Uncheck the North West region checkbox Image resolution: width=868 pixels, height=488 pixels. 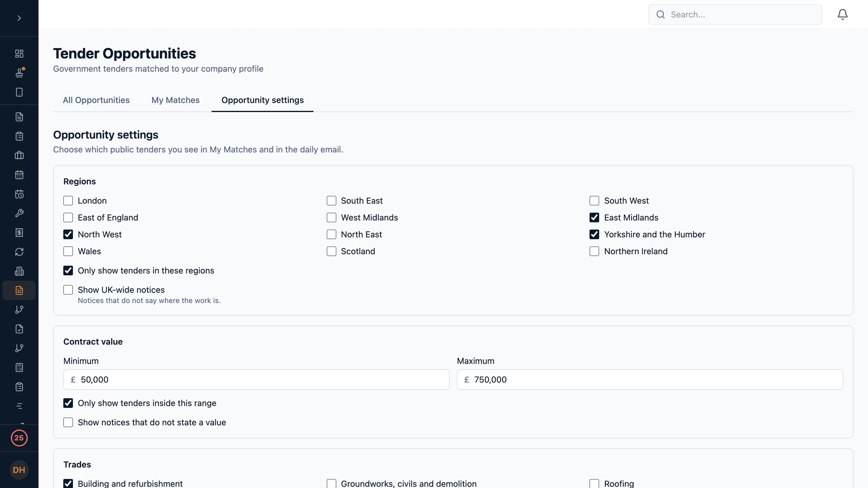click(68, 234)
